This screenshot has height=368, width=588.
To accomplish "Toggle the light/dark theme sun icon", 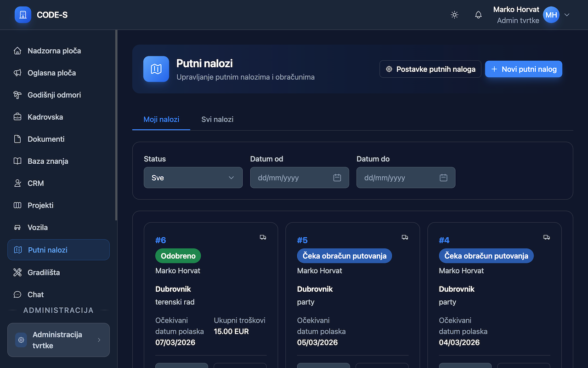I will (454, 15).
